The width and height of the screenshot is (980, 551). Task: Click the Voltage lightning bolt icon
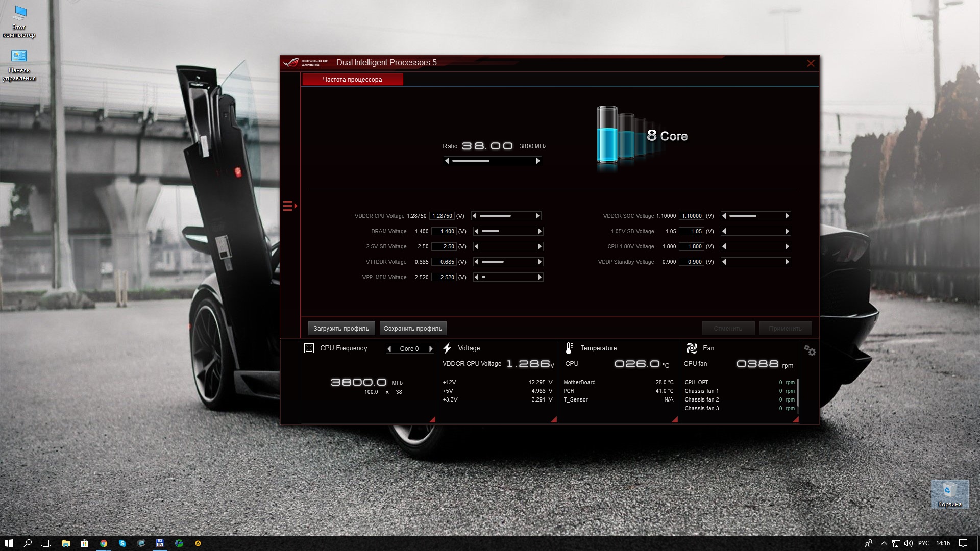447,348
